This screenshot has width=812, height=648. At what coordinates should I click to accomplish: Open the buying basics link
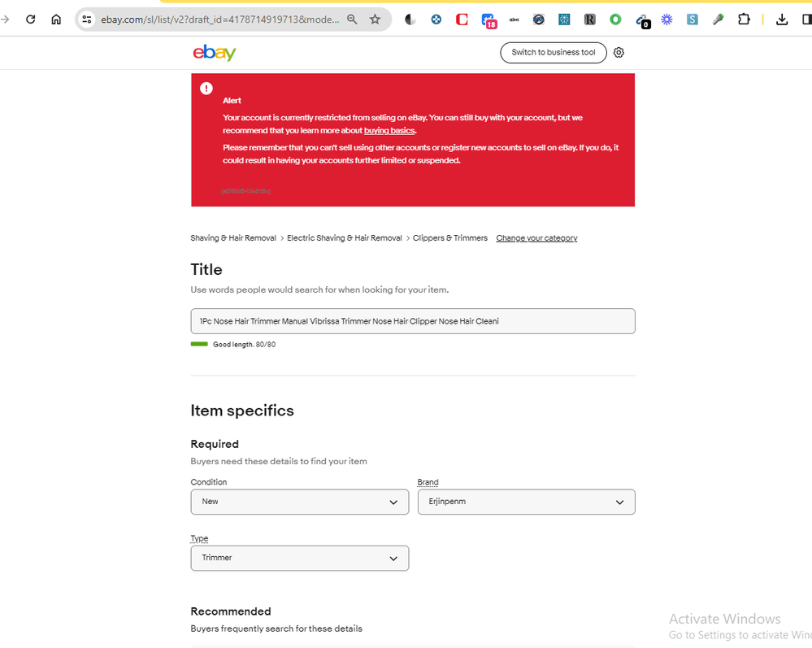[x=389, y=131]
